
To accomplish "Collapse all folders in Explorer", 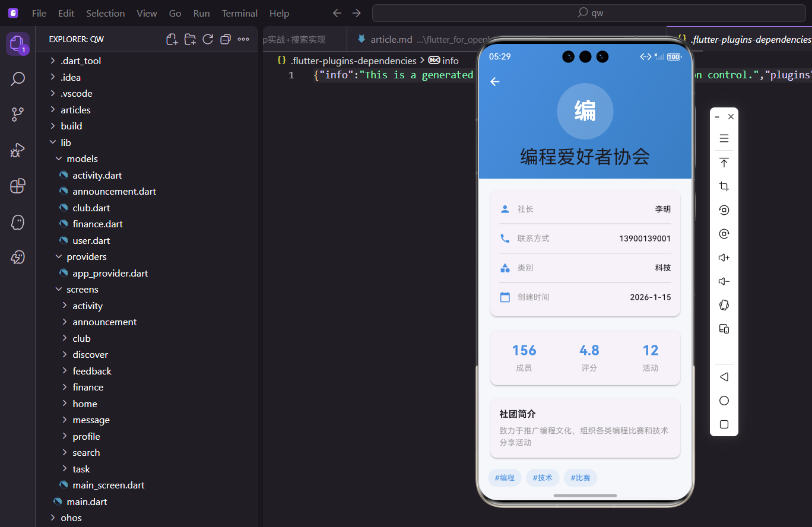I will tap(226, 39).
